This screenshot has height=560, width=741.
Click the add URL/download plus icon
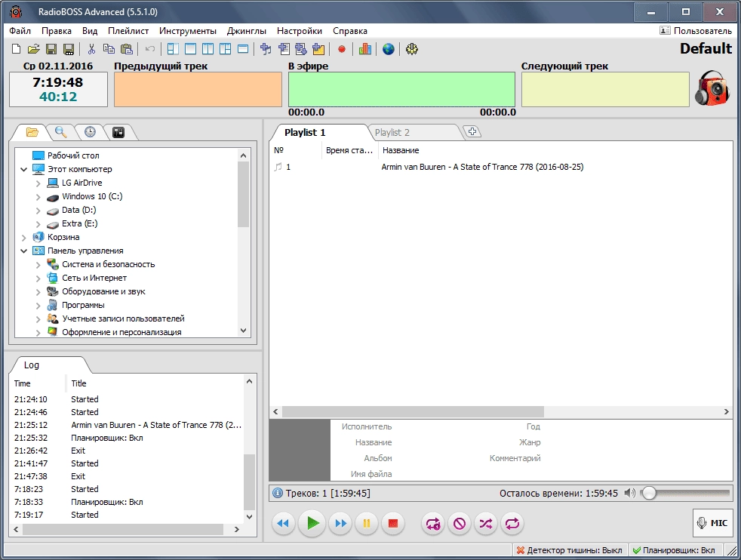click(x=301, y=49)
